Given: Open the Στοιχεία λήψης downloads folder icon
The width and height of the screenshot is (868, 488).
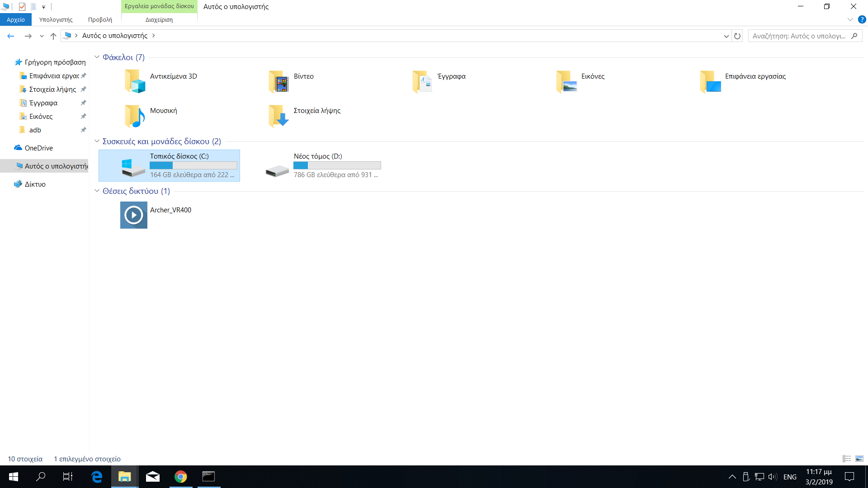Looking at the screenshot, I should coord(278,116).
